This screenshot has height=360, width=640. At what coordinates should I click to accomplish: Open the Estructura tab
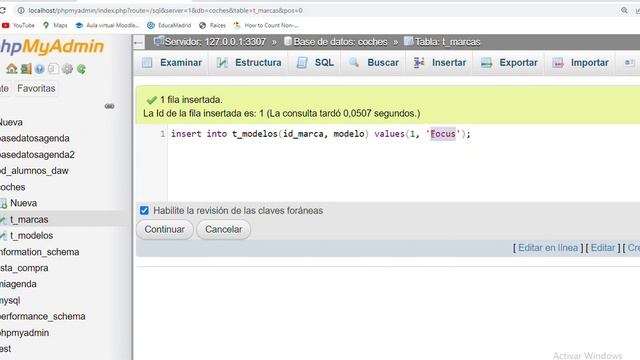click(249, 63)
